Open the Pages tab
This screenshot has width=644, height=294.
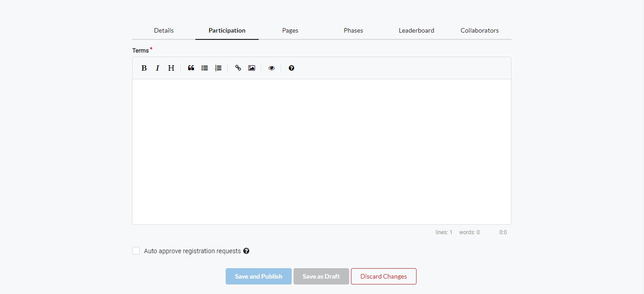[x=290, y=30]
